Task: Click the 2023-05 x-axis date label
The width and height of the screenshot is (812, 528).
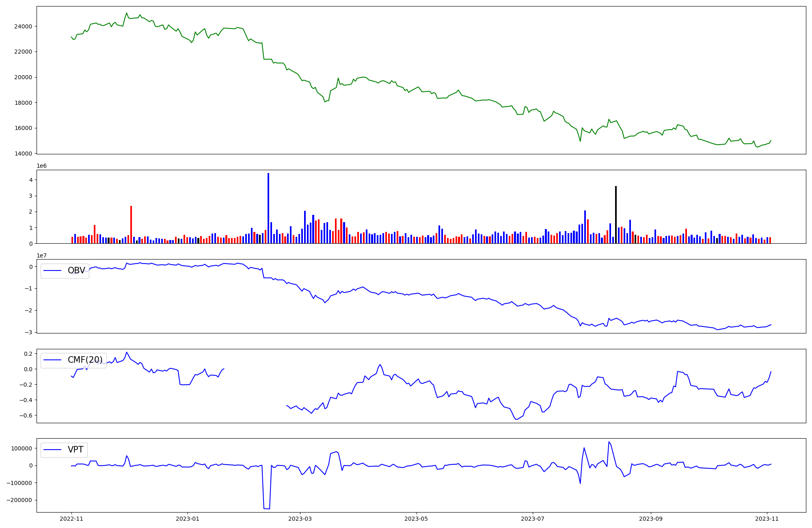Action: tap(417, 519)
